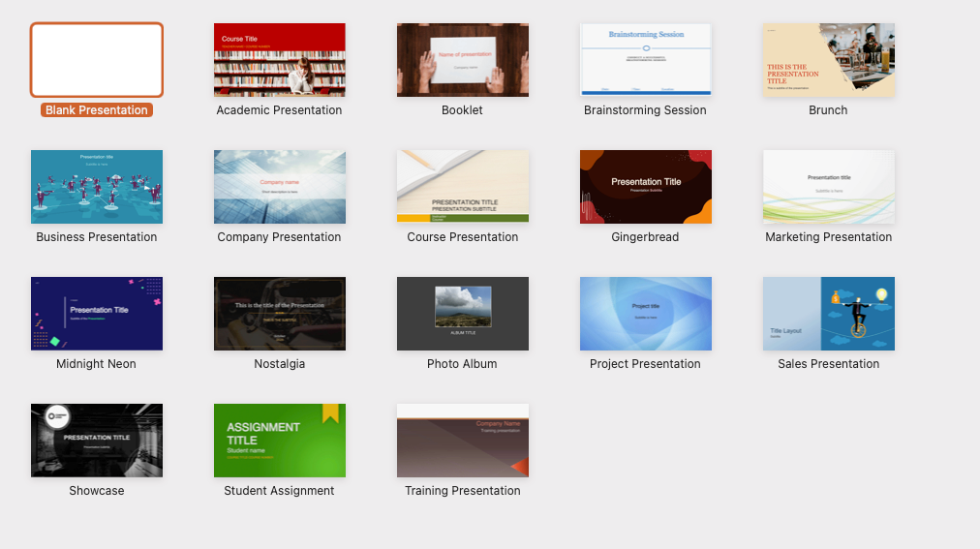Pick the Sales Presentation template
The height and width of the screenshot is (549, 980).
(x=828, y=314)
